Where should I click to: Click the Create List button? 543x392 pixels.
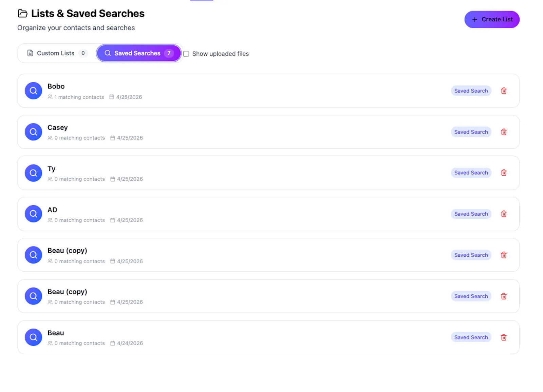[492, 20]
